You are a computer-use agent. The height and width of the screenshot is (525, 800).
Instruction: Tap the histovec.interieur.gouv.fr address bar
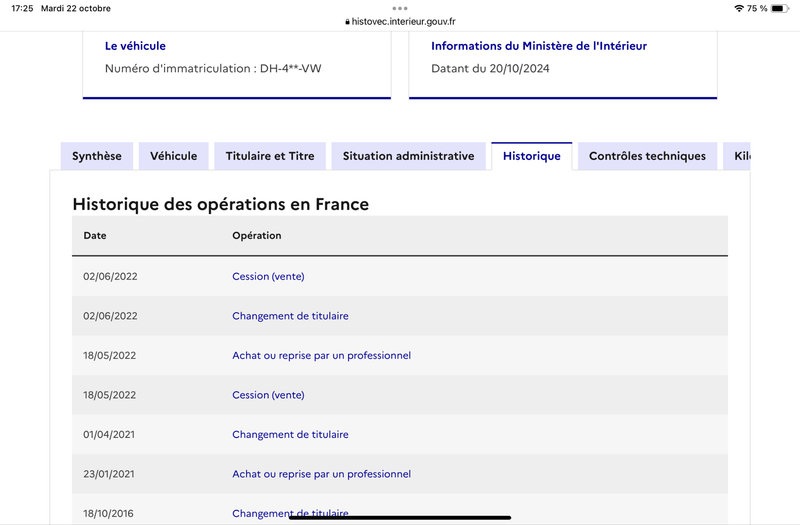400,22
